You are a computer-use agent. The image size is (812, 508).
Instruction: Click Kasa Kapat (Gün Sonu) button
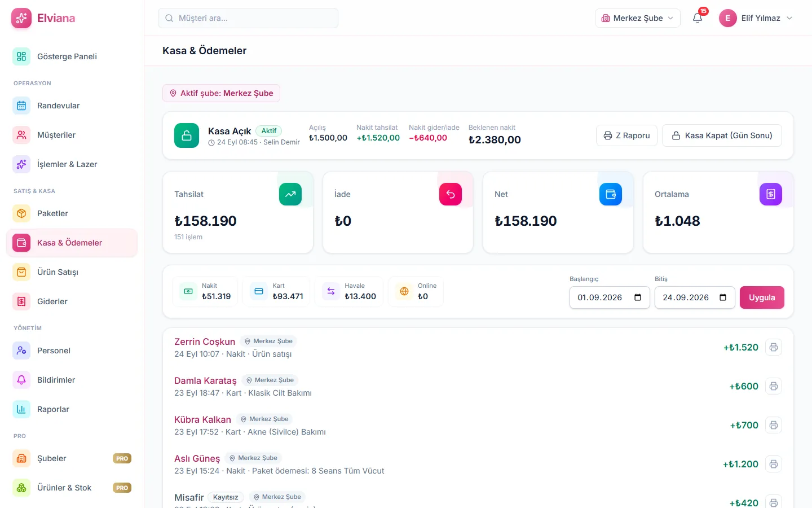[722, 135]
